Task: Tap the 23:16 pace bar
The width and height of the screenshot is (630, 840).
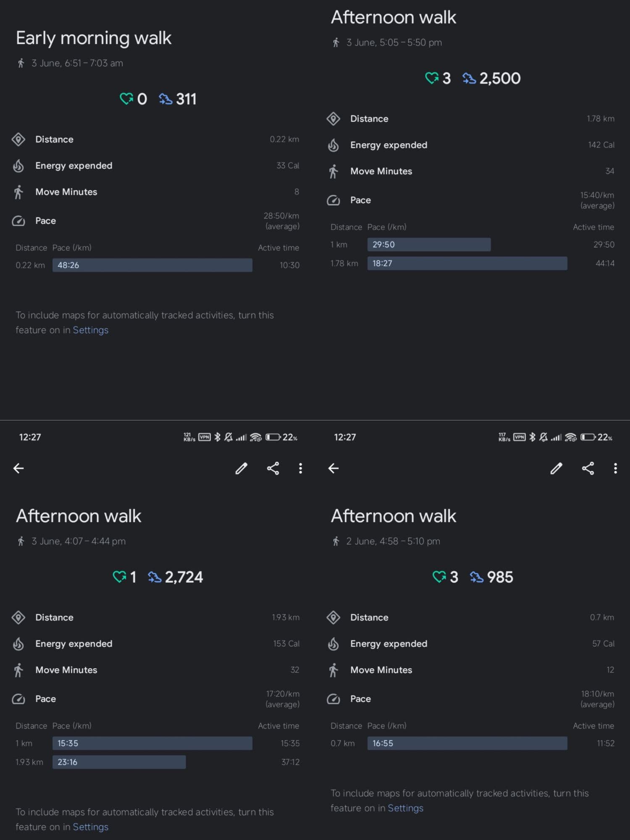Action: (x=119, y=762)
